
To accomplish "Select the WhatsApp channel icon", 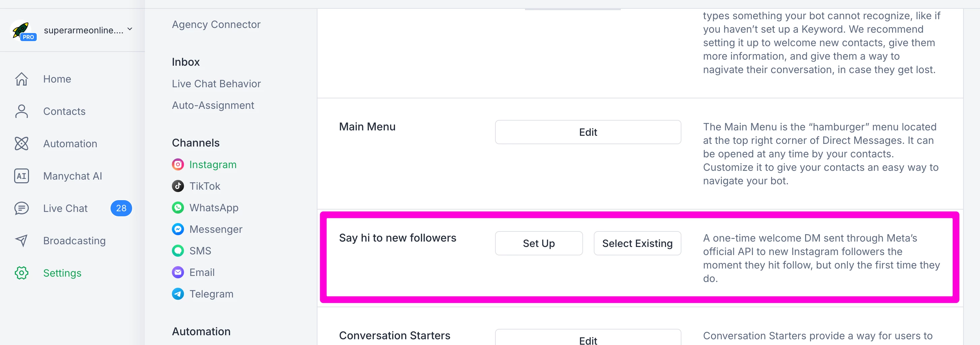I will (178, 208).
